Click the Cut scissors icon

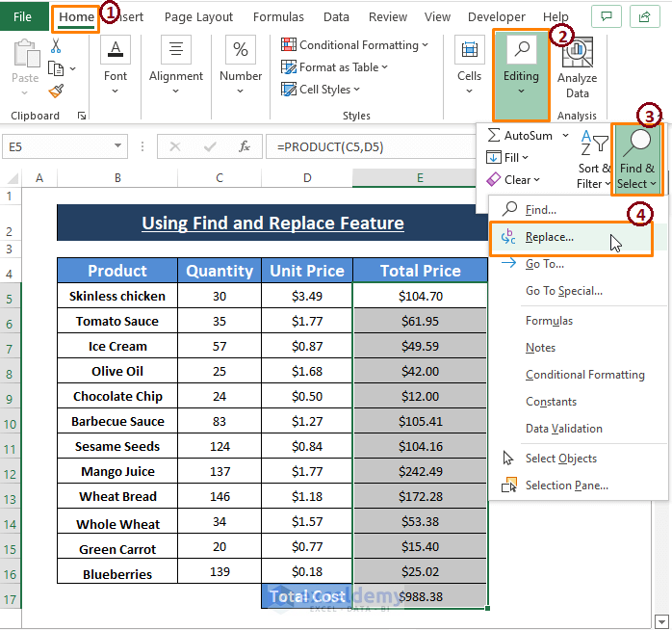56,45
